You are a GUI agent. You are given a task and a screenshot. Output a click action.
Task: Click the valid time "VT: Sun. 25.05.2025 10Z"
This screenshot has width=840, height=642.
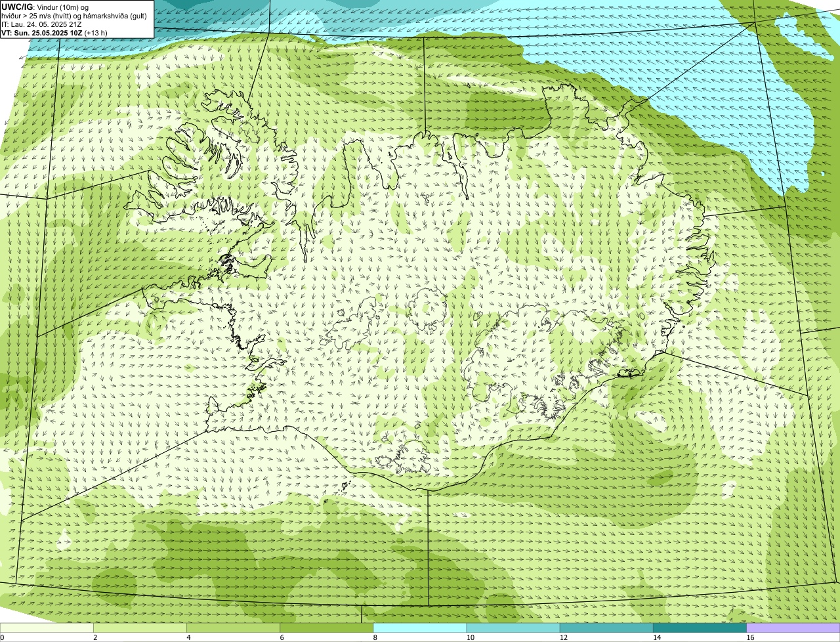coord(42,33)
